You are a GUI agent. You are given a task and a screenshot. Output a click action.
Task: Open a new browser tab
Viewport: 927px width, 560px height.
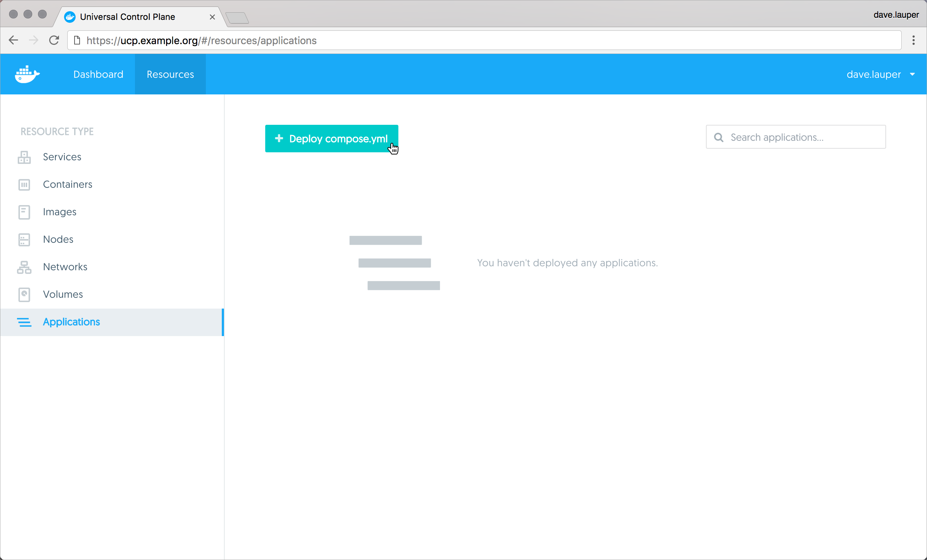click(237, 18)
